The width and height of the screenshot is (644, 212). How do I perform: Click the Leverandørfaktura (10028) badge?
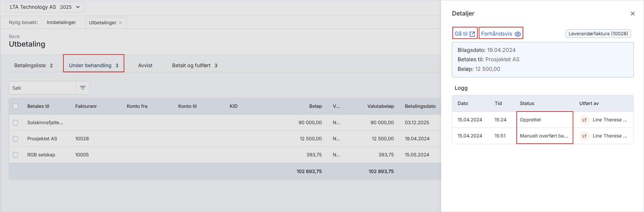598,34
